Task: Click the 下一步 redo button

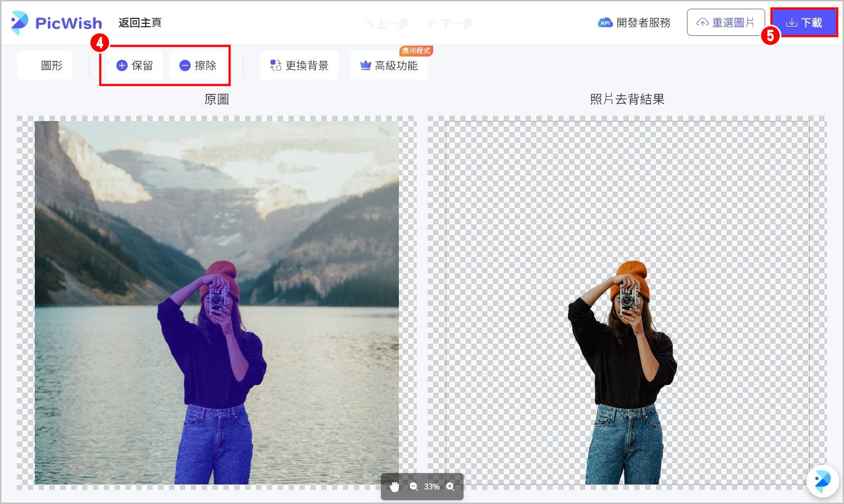Action: click(x=451, y=23)
